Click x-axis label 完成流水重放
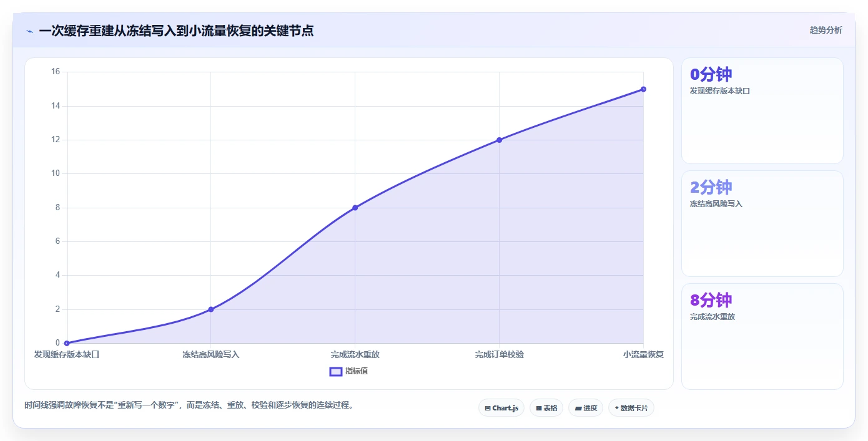Image resolution: width=868 pixels, height=441 pixels. coord(355,354)
